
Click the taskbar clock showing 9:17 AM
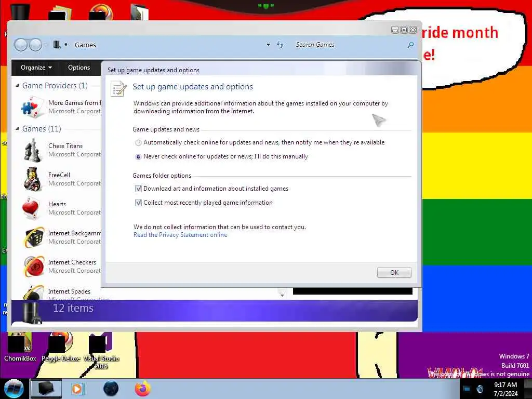506,389
